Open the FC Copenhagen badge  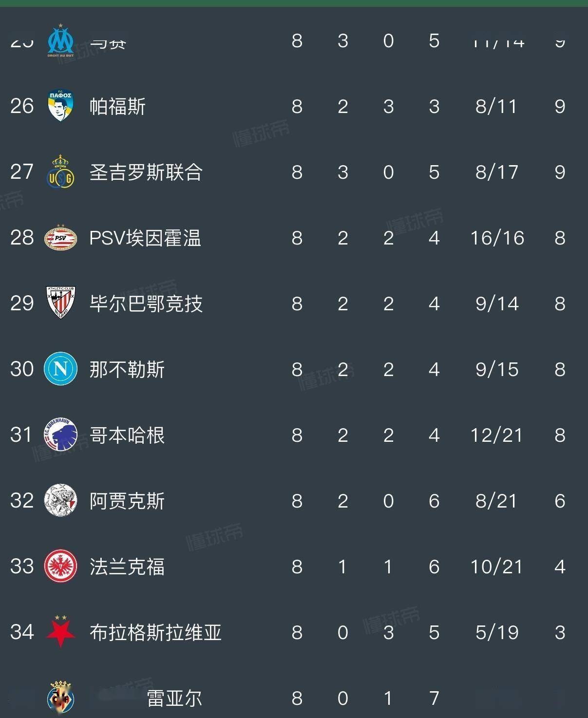[x=60, y=435]
